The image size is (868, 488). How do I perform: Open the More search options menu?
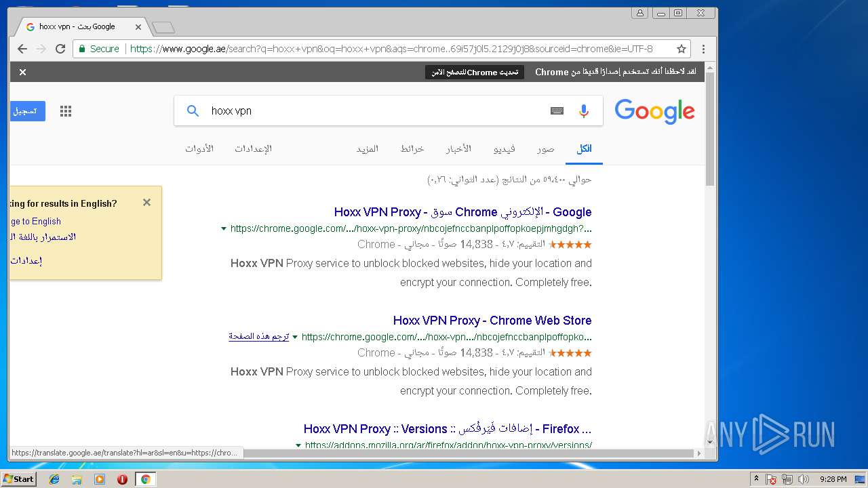(368, 148)
